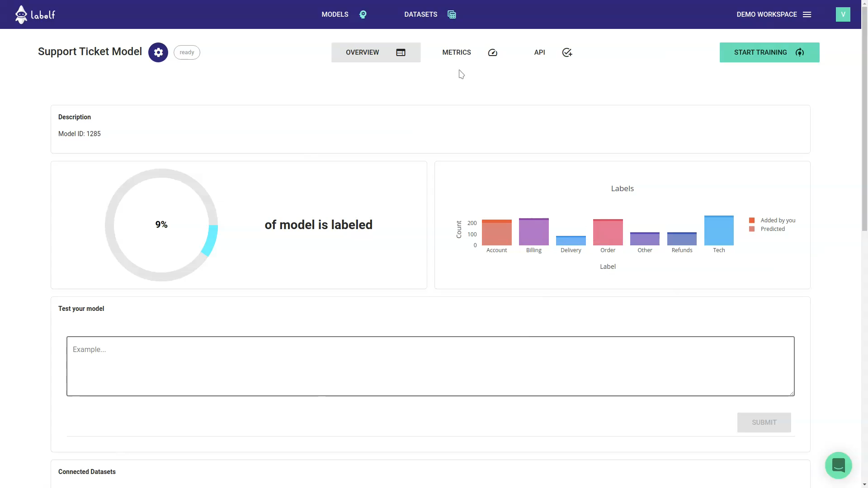Screen dimensions: 868x488
Task: Click the Billing bar in chart
Action: [533, 233]
